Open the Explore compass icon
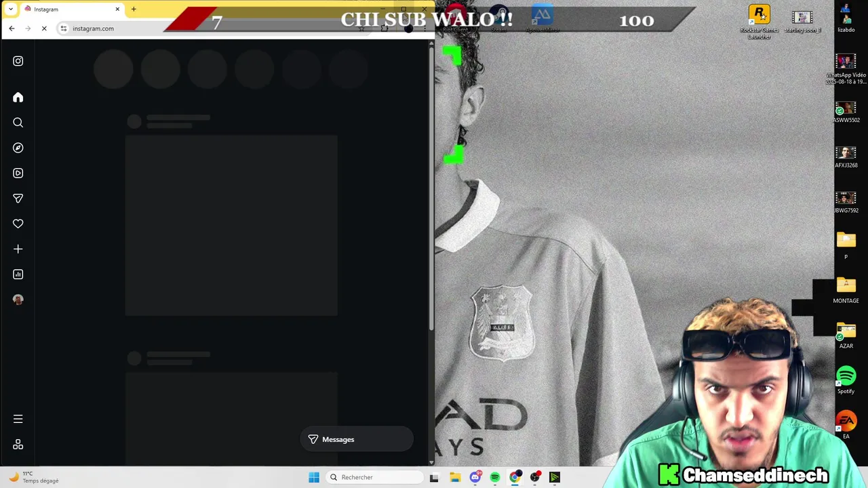 pyautogui.click(x=18, y=148)
